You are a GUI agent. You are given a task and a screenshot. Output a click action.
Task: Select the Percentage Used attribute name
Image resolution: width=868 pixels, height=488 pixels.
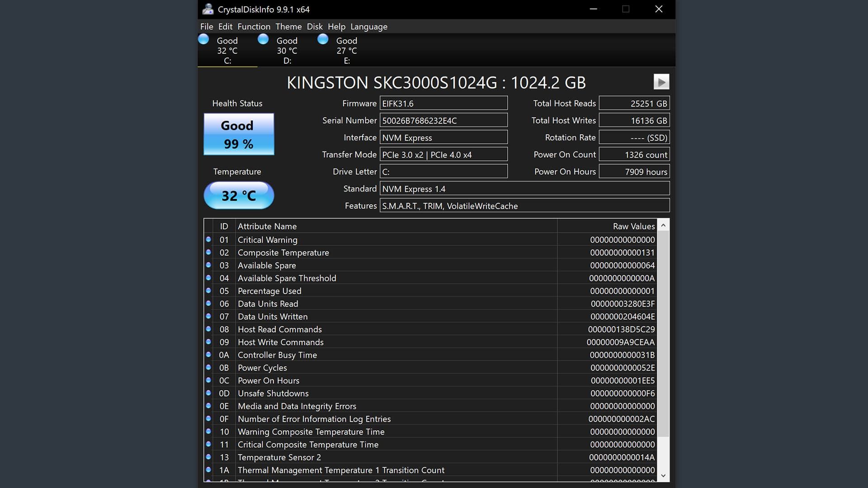[269, 291]
